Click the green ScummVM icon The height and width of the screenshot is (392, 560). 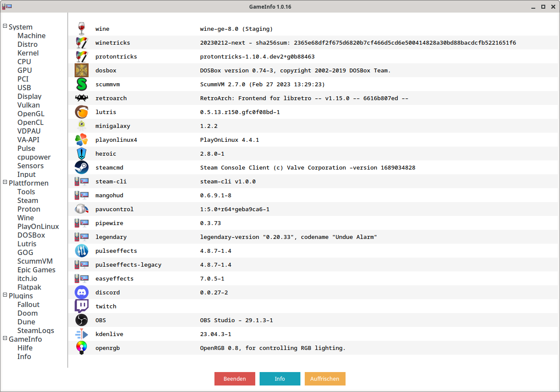coord(82,84)
